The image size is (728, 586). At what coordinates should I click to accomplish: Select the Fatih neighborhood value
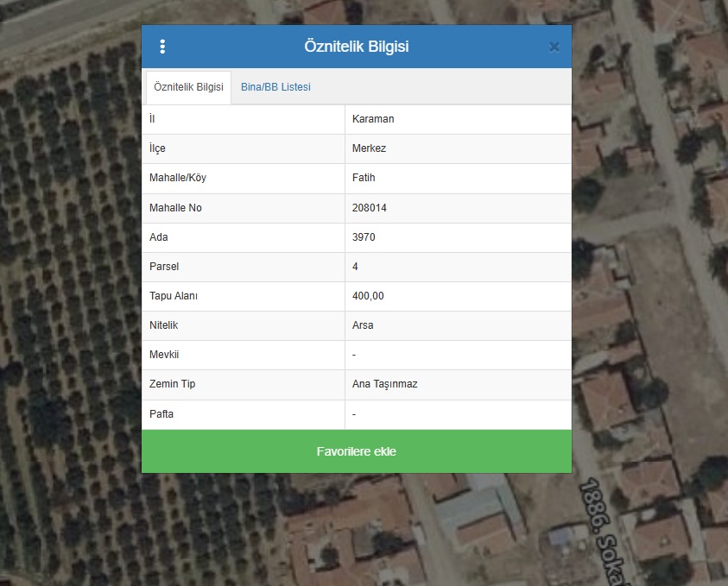pyautogui.click(x=364, y=178)
